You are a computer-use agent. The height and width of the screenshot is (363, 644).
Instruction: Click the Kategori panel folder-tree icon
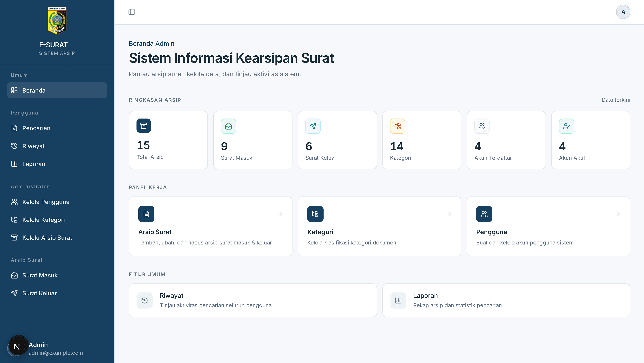(315, 214)
